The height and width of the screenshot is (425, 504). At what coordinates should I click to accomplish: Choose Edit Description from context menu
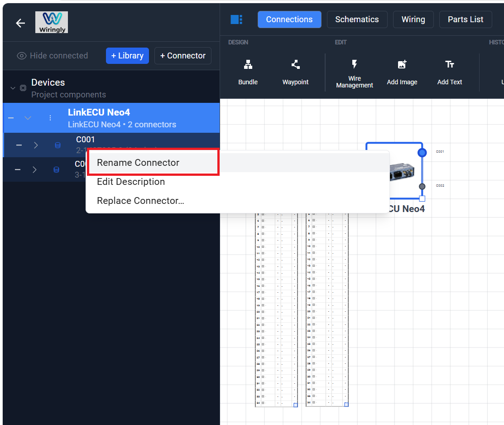(x=238, y=182)
